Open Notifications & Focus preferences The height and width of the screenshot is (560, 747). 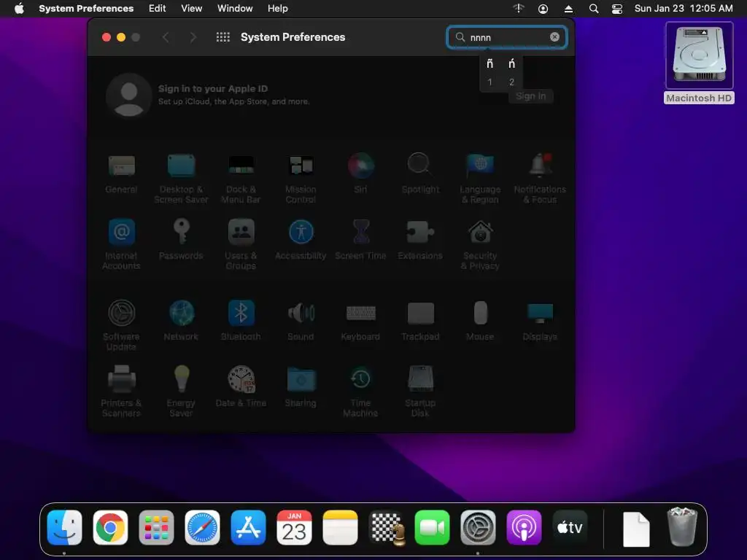540,179
